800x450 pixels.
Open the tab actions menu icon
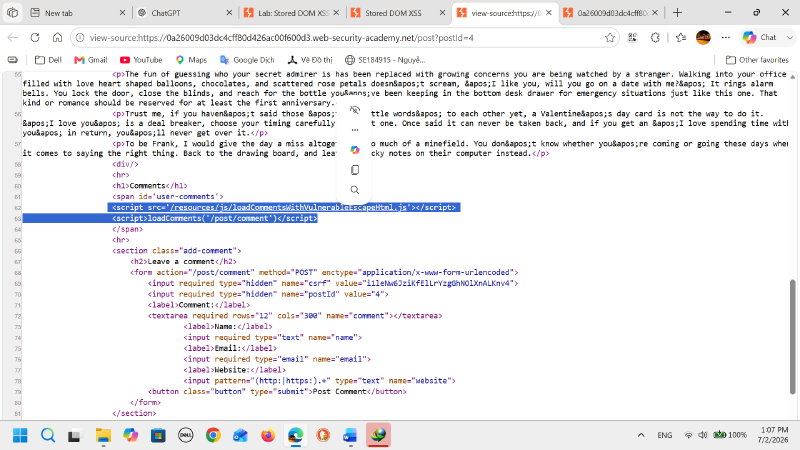[x=12, y=13]
